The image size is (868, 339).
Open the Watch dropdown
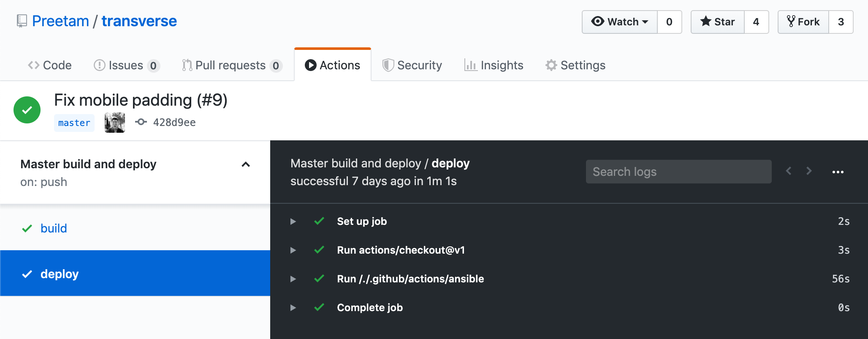pyautogui.click(x=619, y=22)
